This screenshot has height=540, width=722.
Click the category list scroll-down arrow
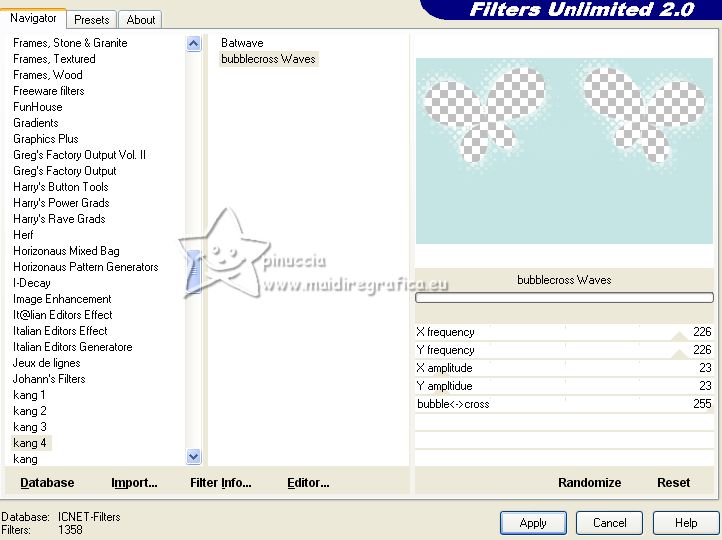[194, 457]
